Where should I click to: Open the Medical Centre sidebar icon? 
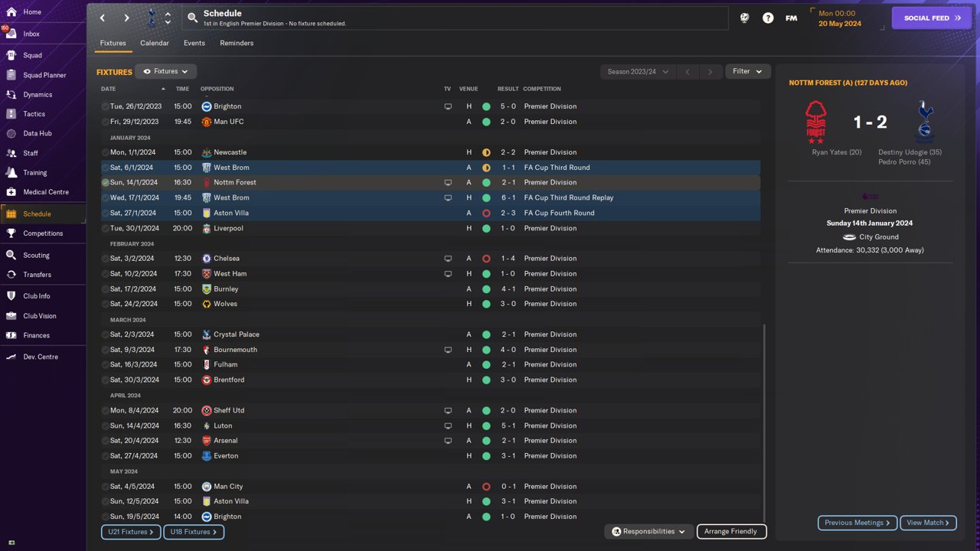click(x=11, y=192)
